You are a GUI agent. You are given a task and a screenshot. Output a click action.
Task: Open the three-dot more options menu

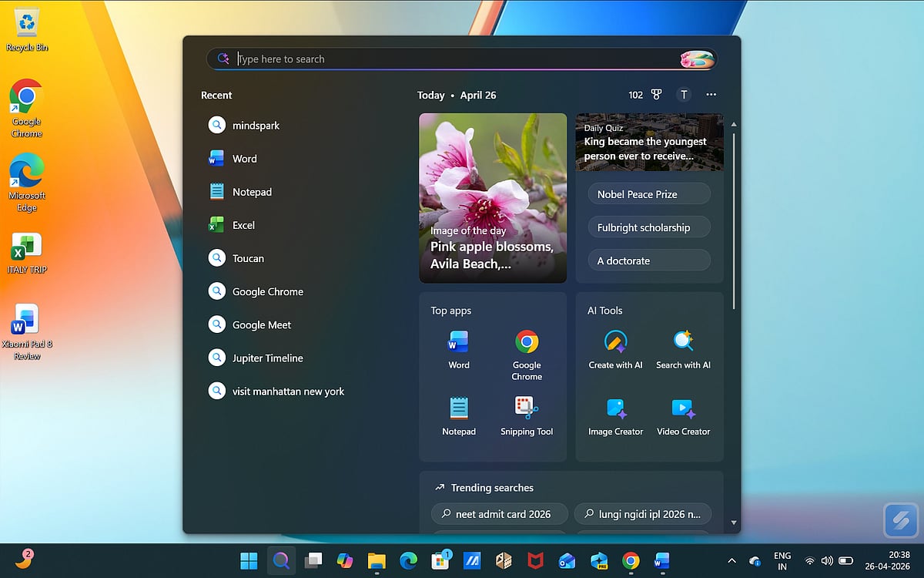[x=711, y=94]
